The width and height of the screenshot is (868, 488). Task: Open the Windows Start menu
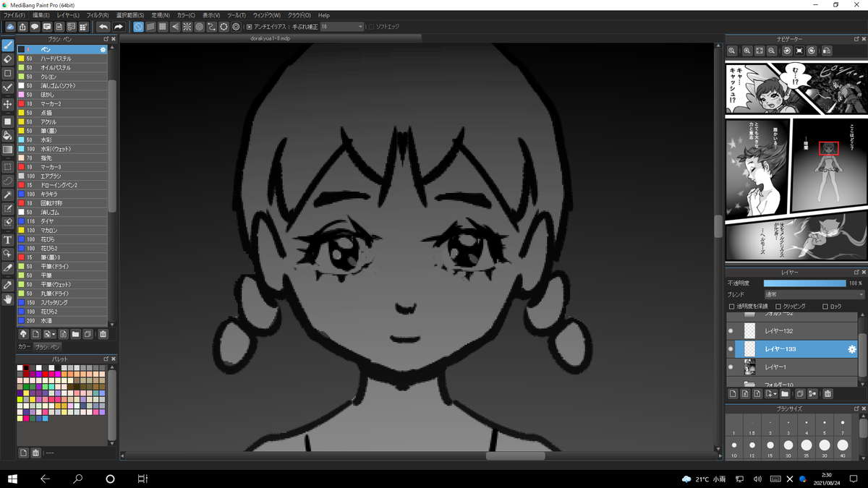click(12, 479)
